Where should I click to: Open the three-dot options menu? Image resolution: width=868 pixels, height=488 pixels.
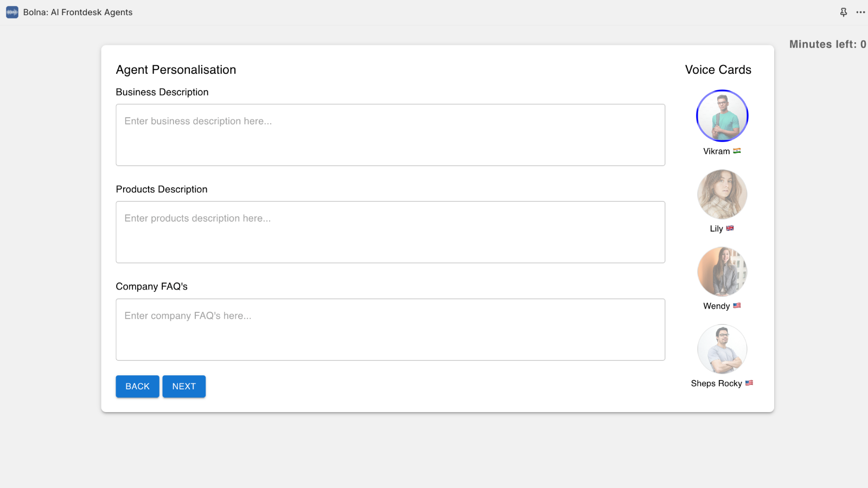pyautogui.click(x=860, y=12)
